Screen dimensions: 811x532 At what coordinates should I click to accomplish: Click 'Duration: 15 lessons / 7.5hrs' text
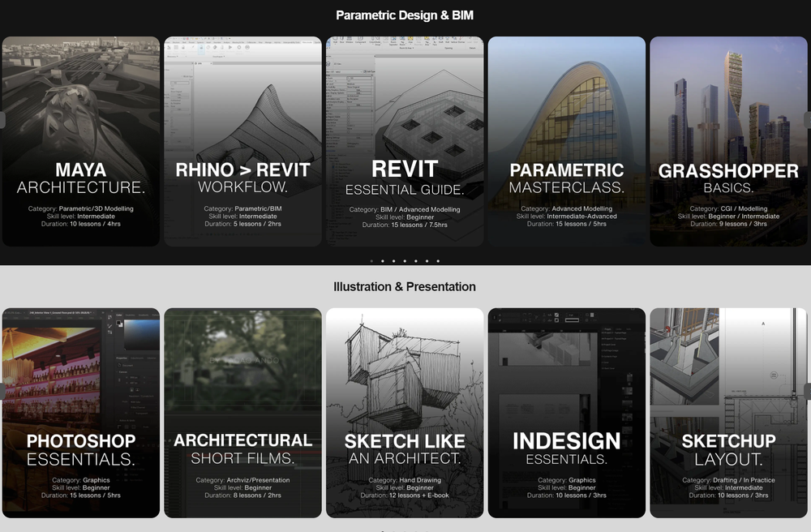405,225
